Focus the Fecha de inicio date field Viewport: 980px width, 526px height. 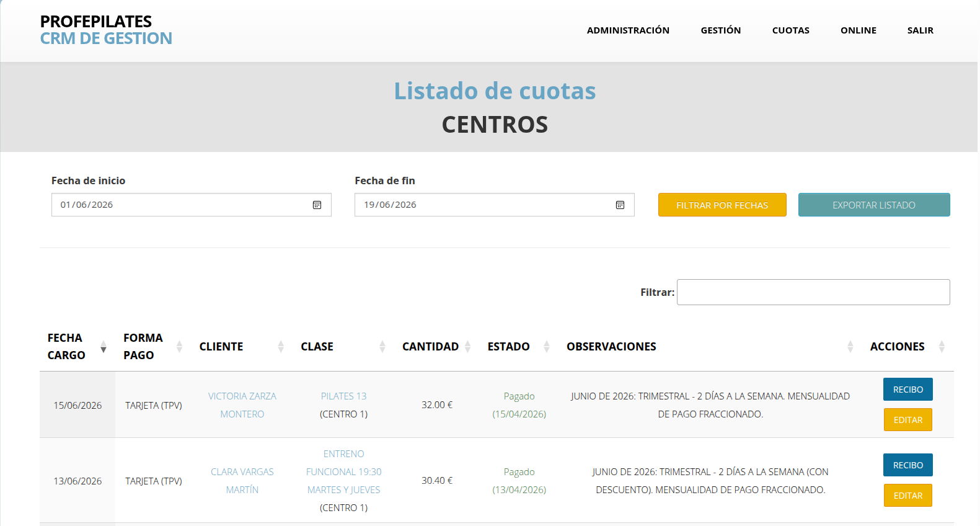point(192,205)
